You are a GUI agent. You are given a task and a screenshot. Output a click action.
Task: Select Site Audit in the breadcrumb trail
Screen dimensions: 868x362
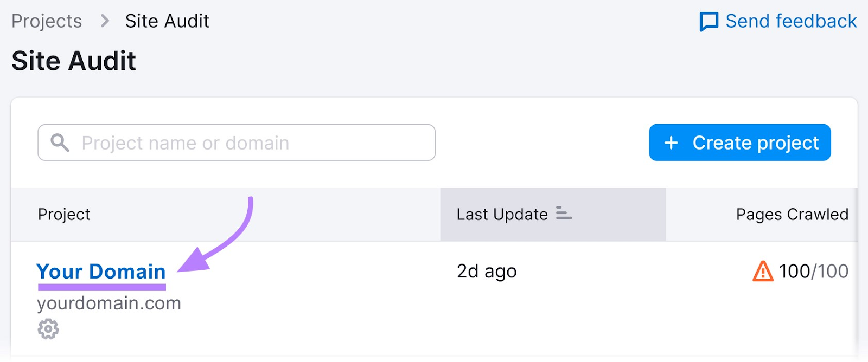[167, 21]
